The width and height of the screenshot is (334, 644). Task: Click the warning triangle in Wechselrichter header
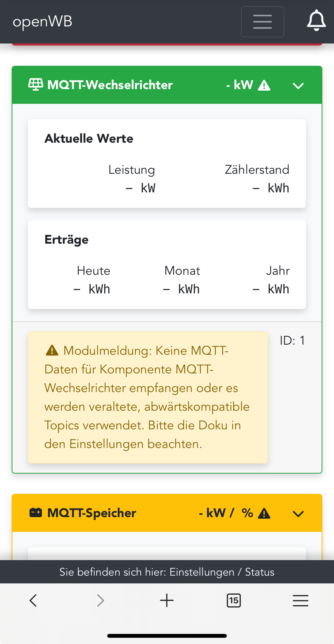(264, 85)
